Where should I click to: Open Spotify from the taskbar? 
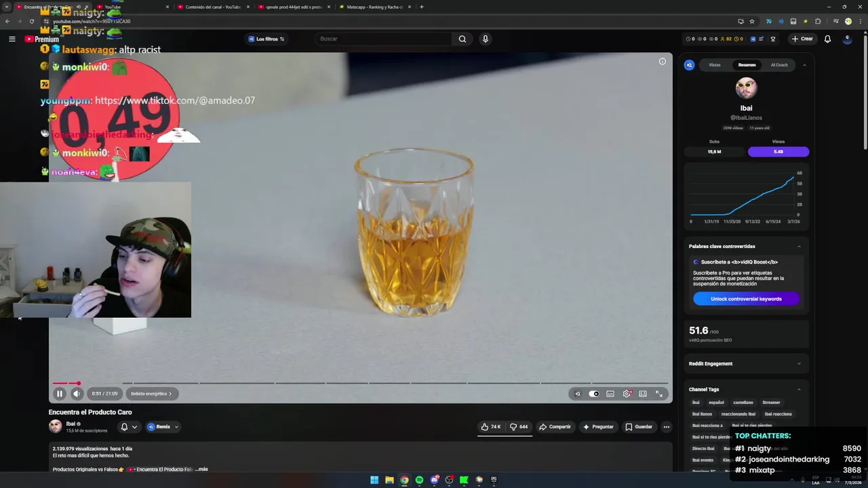point(419,480)
